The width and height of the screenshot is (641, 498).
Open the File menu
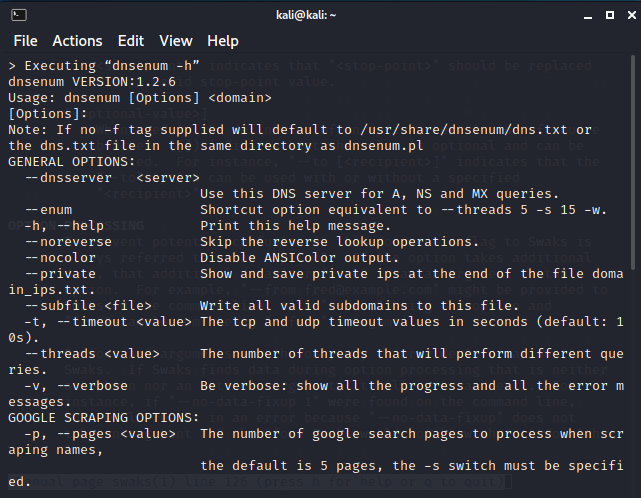tap(25, 41)
